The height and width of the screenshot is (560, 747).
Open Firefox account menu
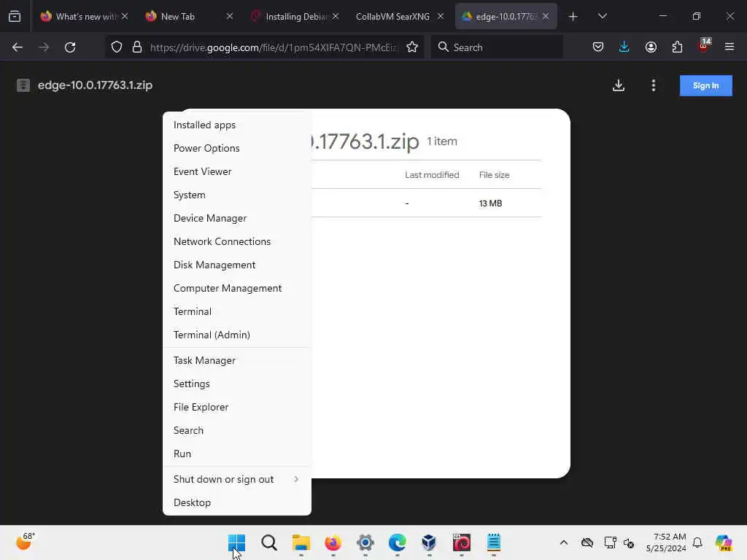(x=651, y=47)
